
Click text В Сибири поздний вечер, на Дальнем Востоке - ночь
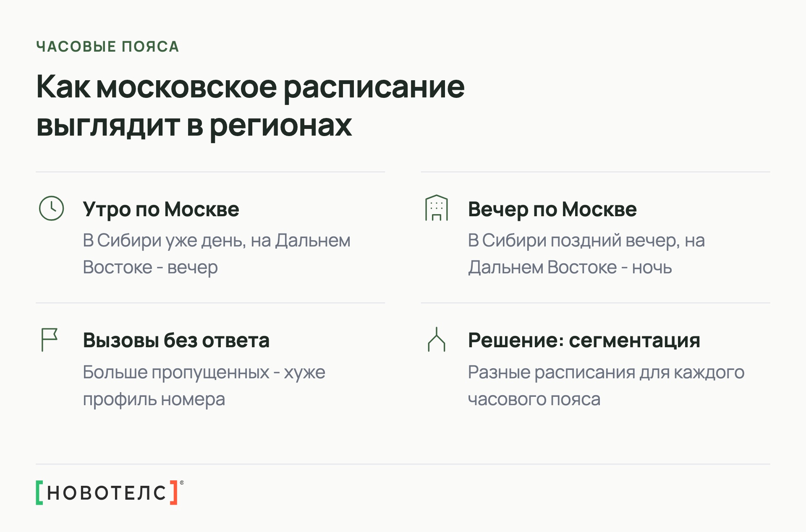(x=586, y=254)
